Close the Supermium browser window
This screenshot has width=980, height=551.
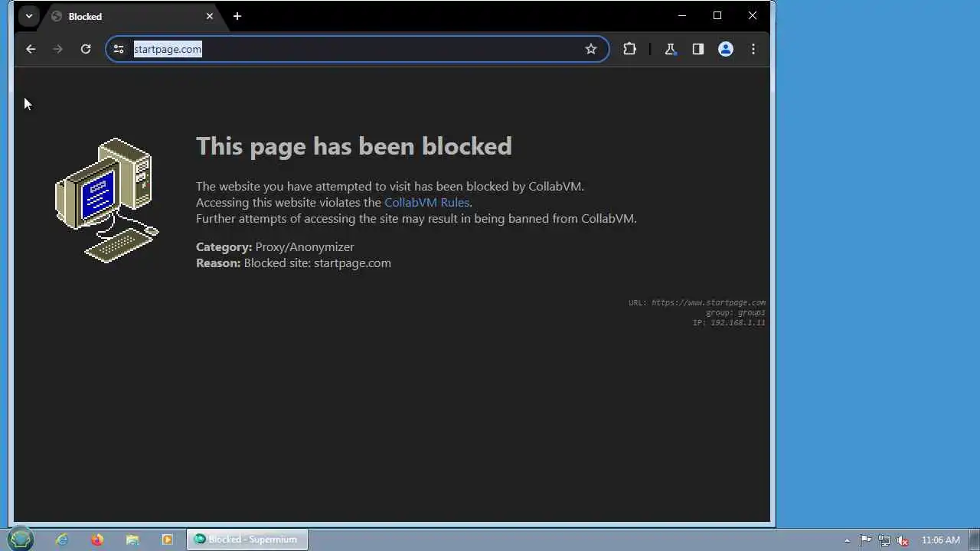(x=753, y=15)
